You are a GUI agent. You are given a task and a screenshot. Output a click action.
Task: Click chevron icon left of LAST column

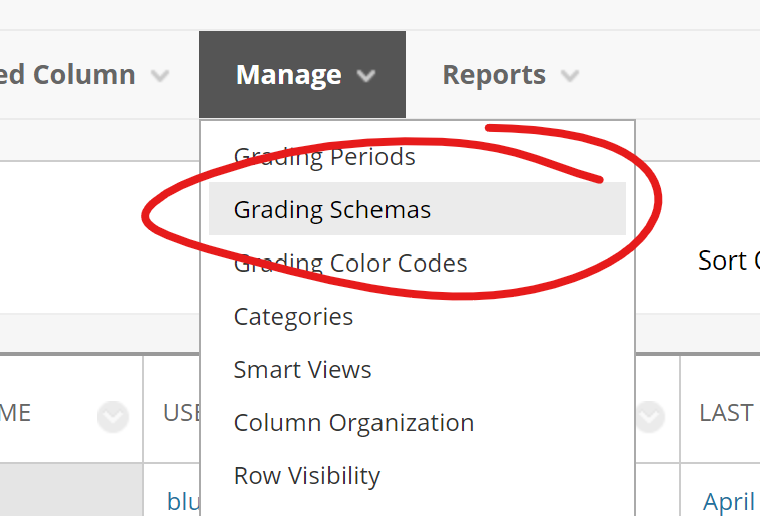pos(649,417)
